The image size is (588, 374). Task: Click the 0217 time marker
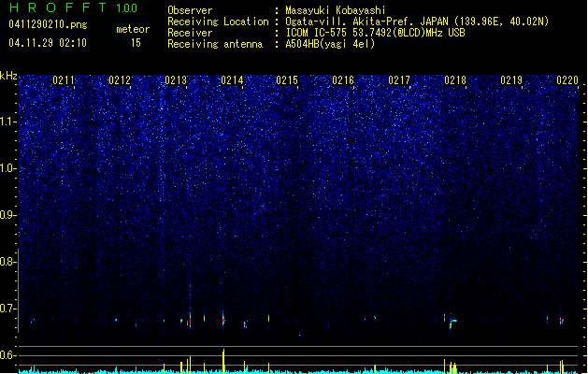tap(399, 80)
